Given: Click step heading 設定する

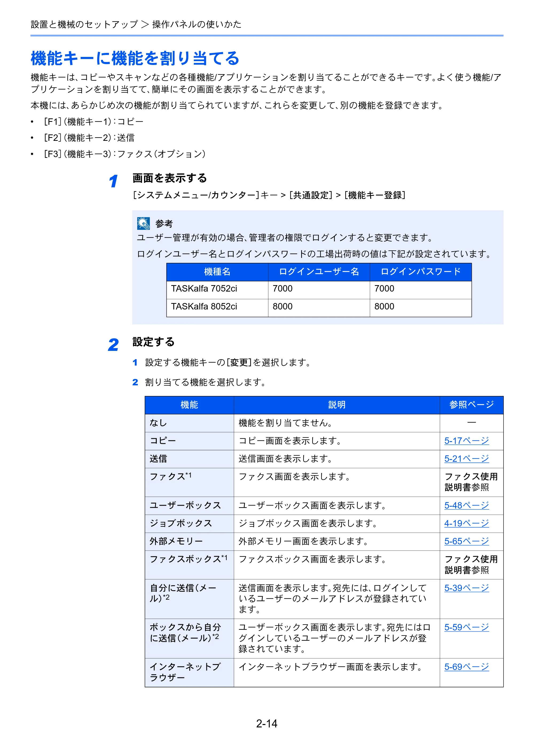Looking at the screenshot, I should (x=153, y=342).
